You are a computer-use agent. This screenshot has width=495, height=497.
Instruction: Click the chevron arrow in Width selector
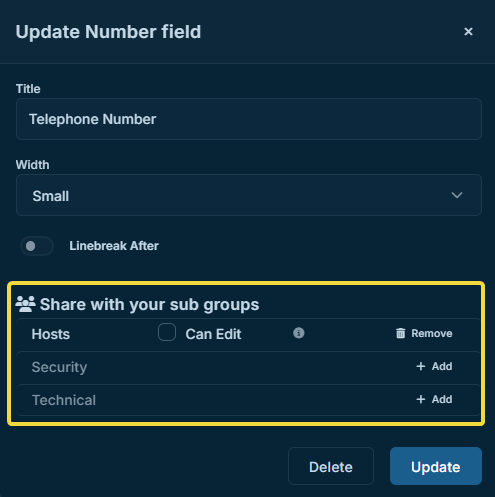[457, 195]
